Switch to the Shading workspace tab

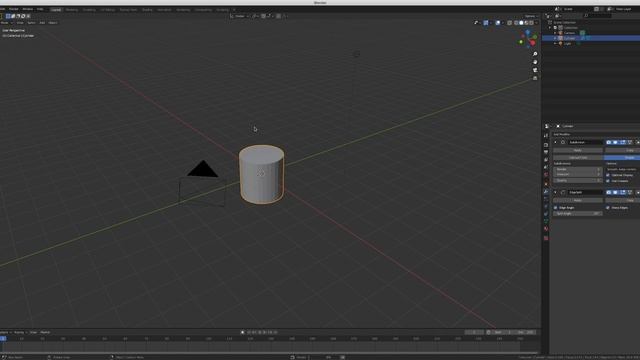(x=147, y=9)
